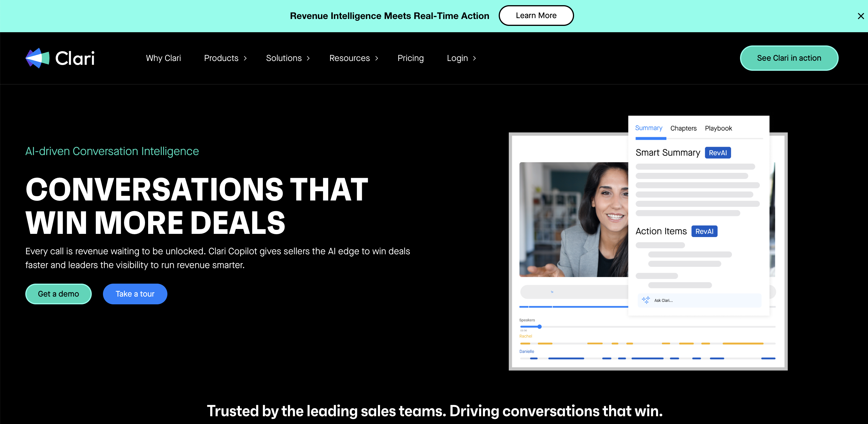Open the Pricing page

[x=410, y=58]
